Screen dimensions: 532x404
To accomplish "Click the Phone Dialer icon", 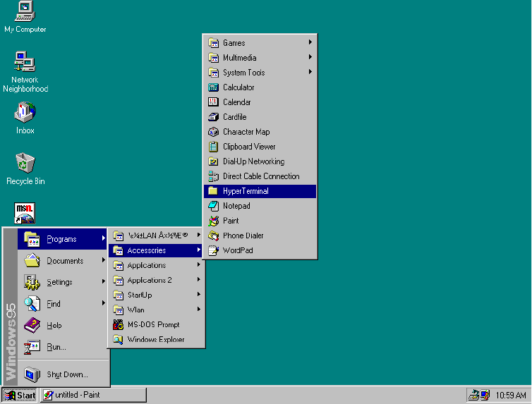I will [x=213, y=235].
